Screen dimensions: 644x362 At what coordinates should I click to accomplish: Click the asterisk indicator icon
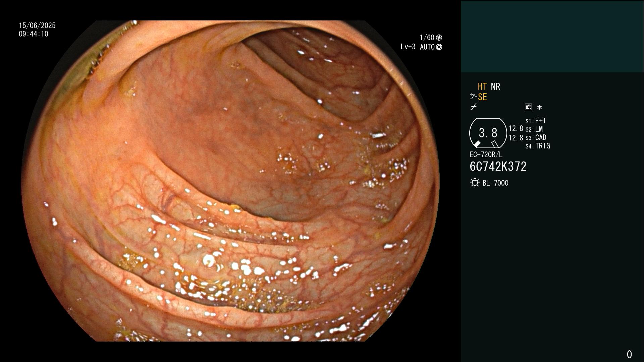(x=539, y=107)
